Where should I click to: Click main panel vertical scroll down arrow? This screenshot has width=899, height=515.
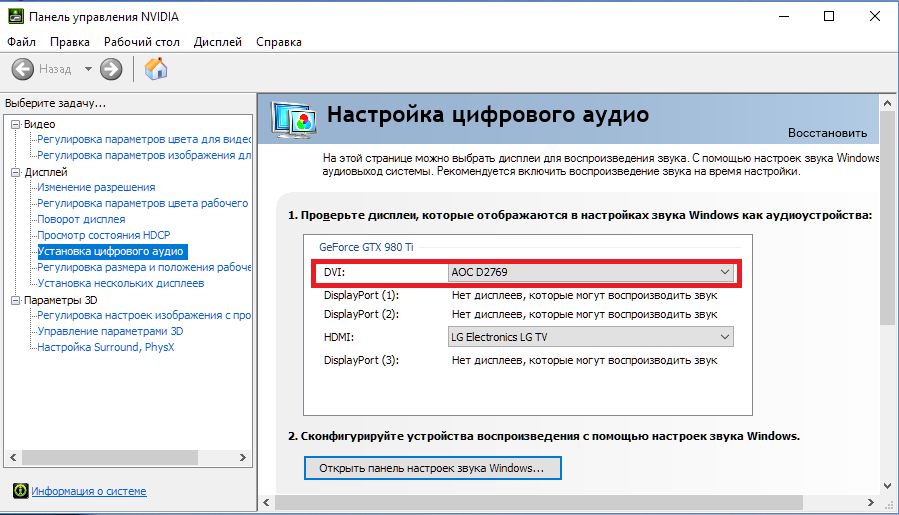pyautogui.click(x=888, y=486)
